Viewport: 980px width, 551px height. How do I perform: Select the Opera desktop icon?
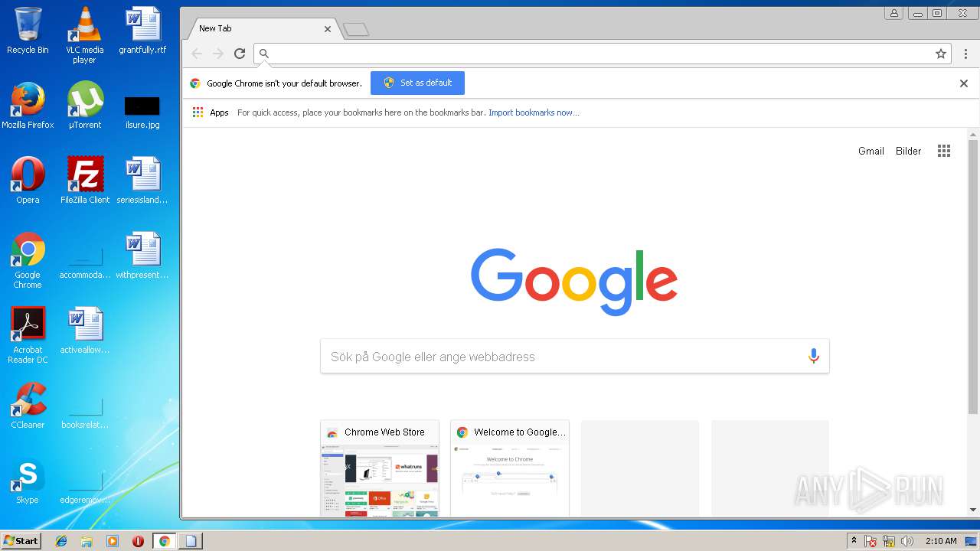(x=28, y=181)
